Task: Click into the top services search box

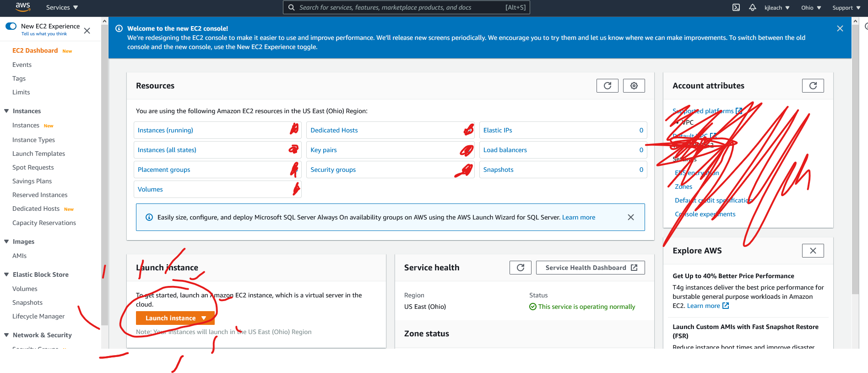Action: [407, 7]
